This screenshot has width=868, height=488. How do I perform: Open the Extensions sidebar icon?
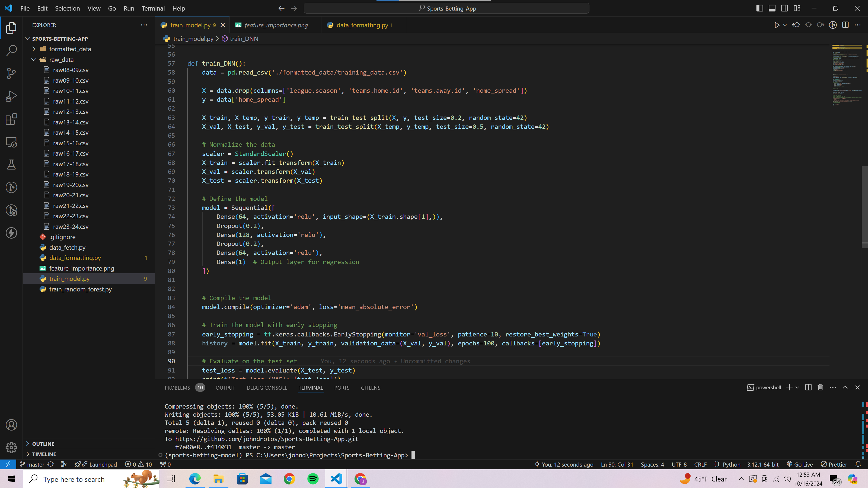click(11, 119)
